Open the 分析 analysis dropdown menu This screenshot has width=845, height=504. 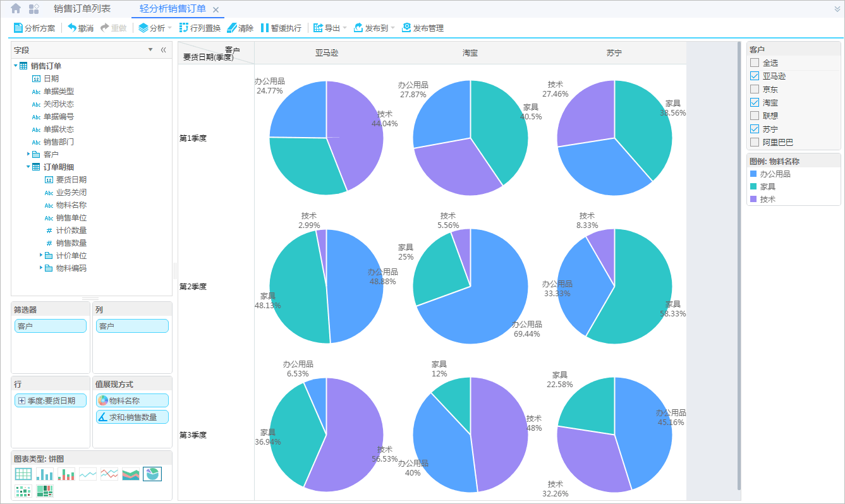(155, 28)
